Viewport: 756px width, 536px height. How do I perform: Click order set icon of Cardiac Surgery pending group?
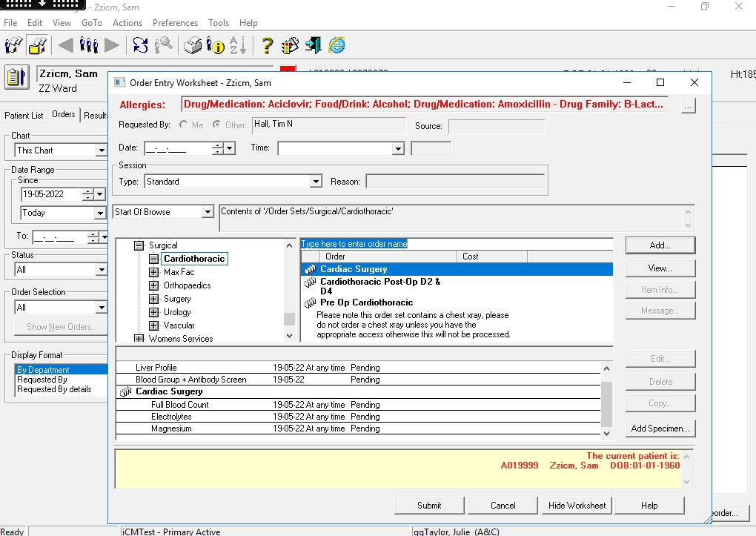point(125,391)
